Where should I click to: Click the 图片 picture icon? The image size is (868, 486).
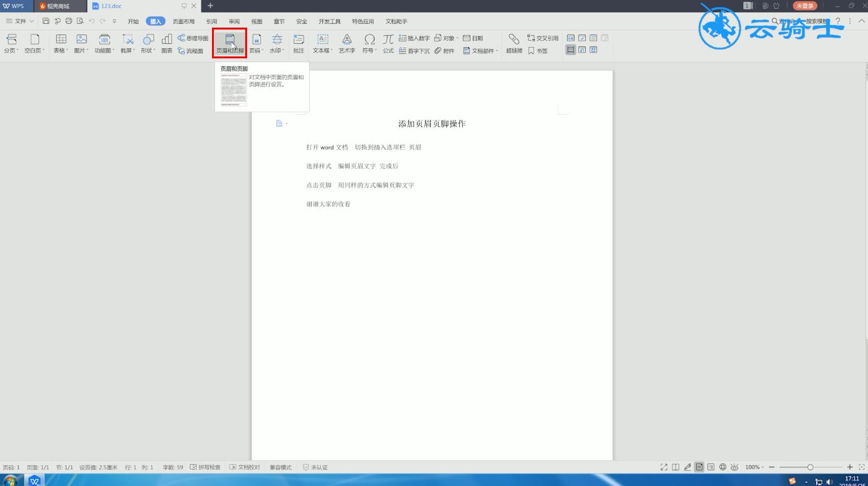point(82,43)
